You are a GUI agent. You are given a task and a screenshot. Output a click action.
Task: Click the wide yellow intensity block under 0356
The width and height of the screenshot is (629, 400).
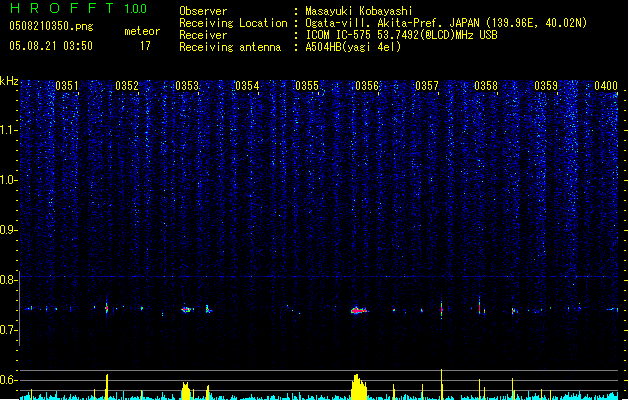coord(359,387)
